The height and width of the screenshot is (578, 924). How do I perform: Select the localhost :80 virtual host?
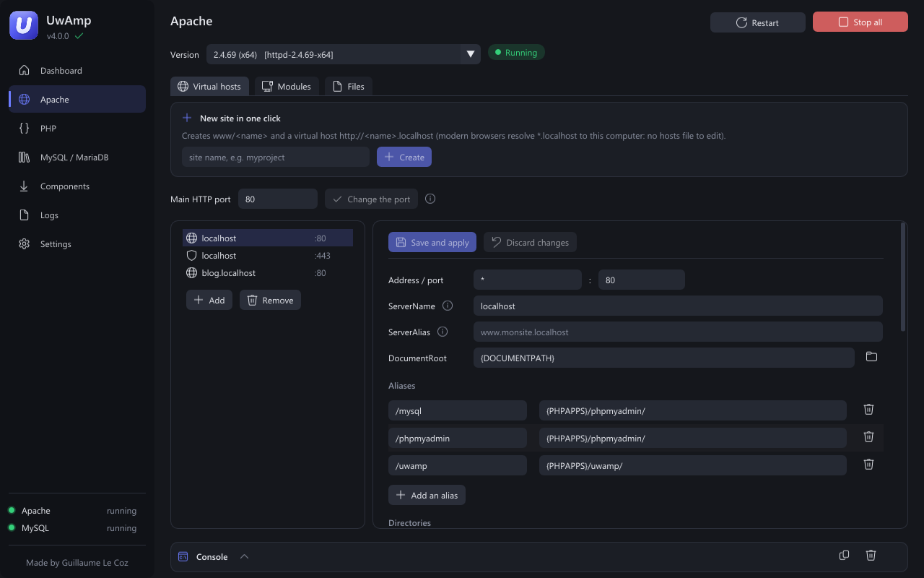click(267, 238)
